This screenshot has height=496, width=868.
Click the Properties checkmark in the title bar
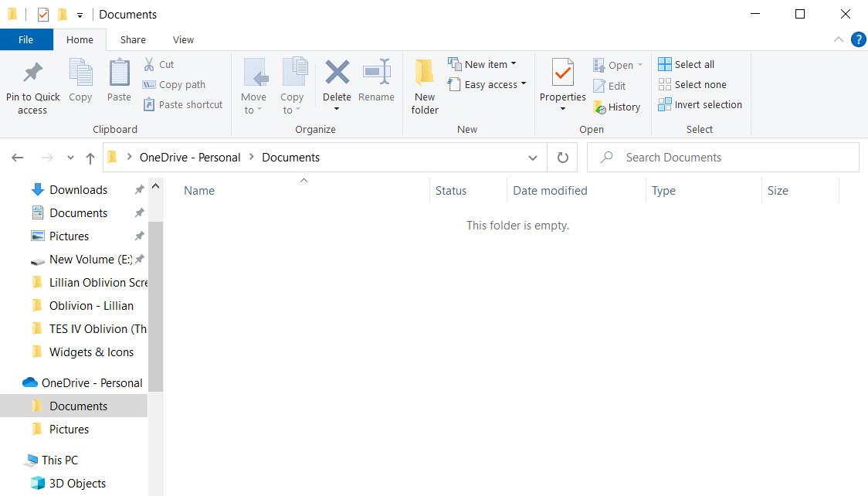tap(43, 15)
